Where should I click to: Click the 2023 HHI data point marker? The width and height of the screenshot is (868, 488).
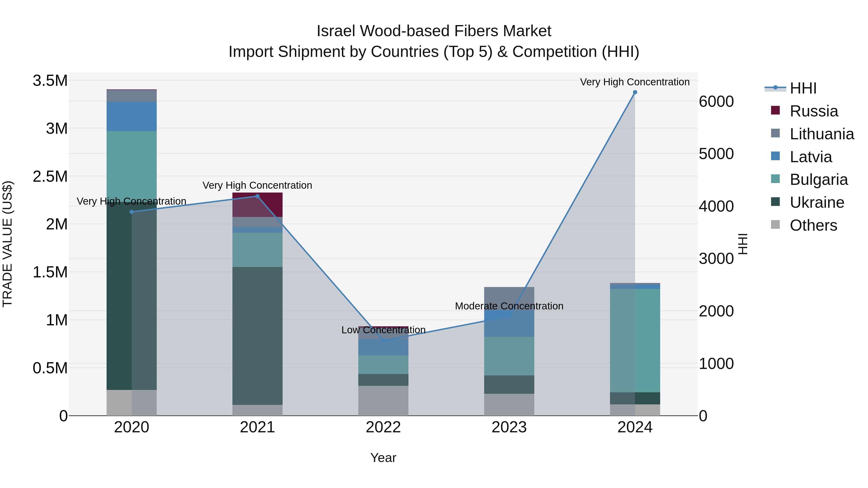click(x=509, y=316)
